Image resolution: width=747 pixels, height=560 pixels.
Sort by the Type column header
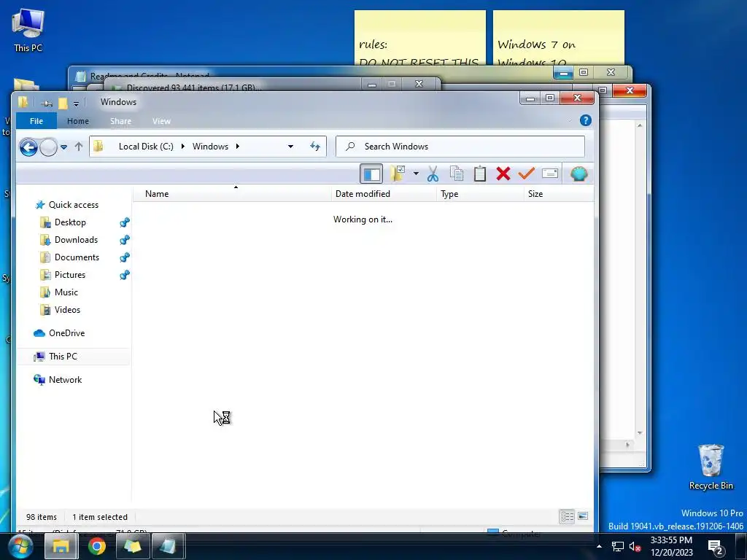[x=480, y=194]
